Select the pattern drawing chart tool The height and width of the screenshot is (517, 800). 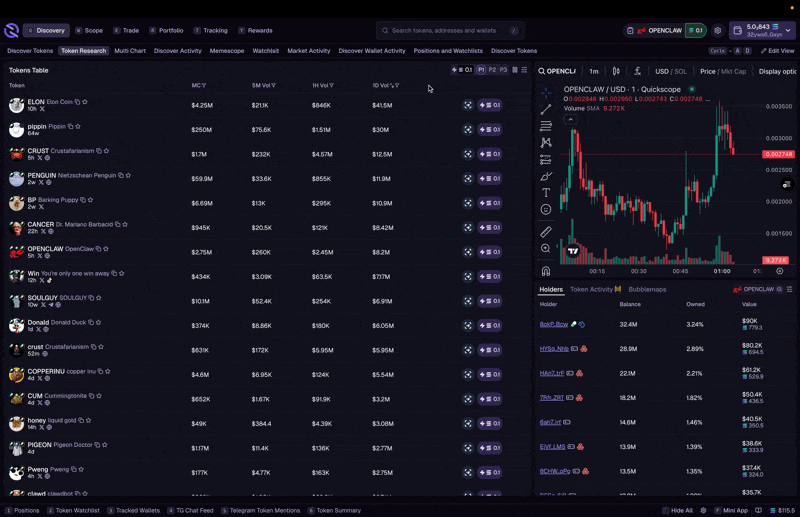point(546,142)
